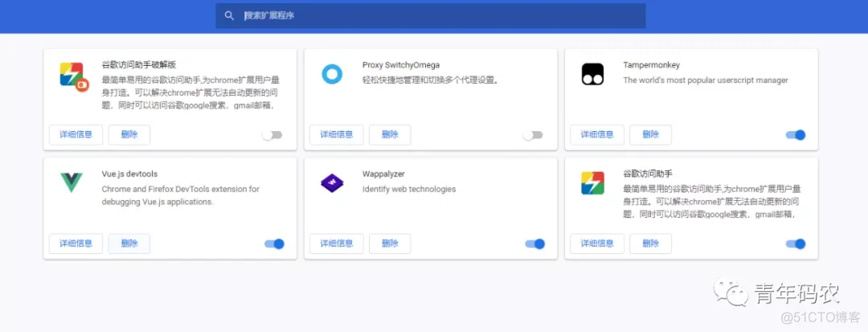Turn off the 谷歌访问助手 toggle

click(x=796, y=244)
